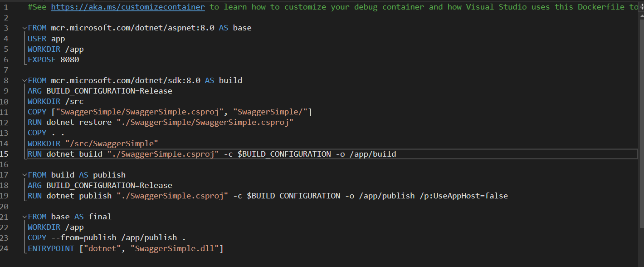Click line number 1 in the gutter
The width and height of the screenshot is (644, 267).
point(6,7)
